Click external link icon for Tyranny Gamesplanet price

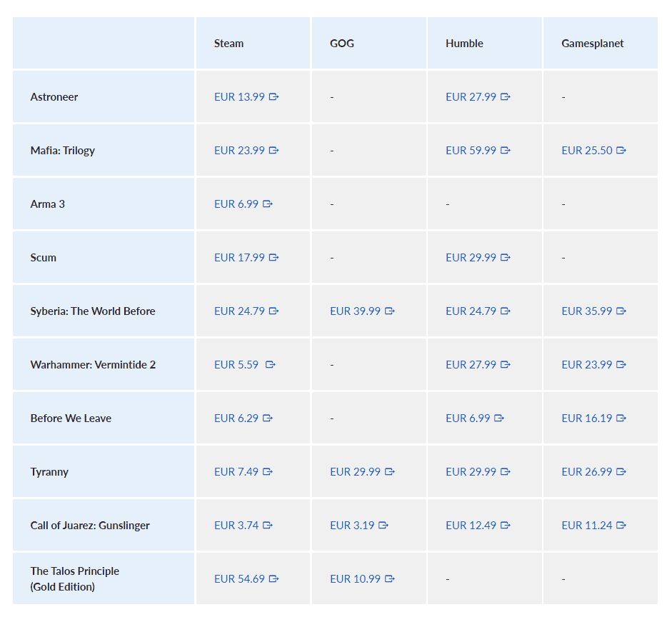coord(621,472)
